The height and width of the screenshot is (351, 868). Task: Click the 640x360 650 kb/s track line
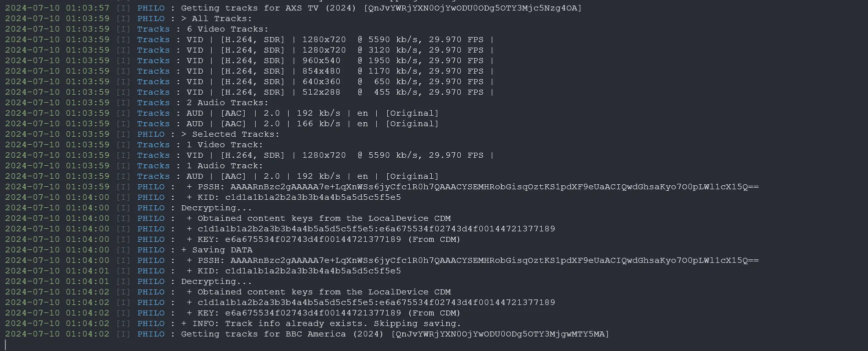tap(249, 82)
